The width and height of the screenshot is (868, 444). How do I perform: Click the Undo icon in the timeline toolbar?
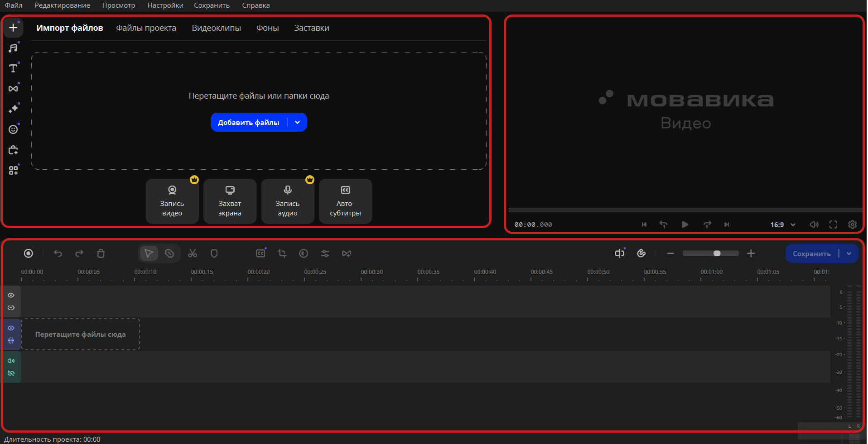point(58,253)
